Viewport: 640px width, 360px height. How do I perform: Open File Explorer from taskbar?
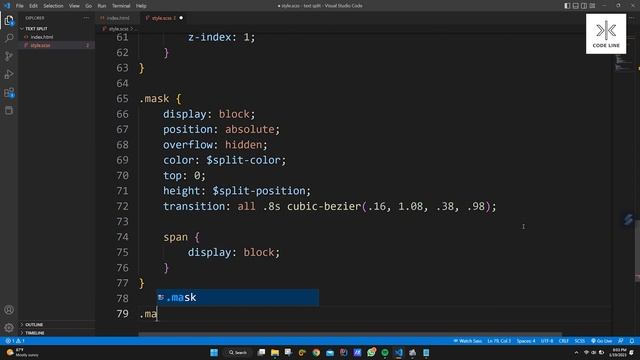pyautogui.click(x=275, y=353)
